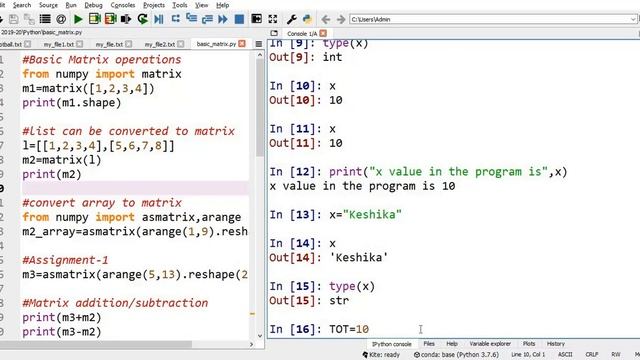Screen dimensions: 640x360
Task: Run file with the green play icon
Action: click(78, 19)
